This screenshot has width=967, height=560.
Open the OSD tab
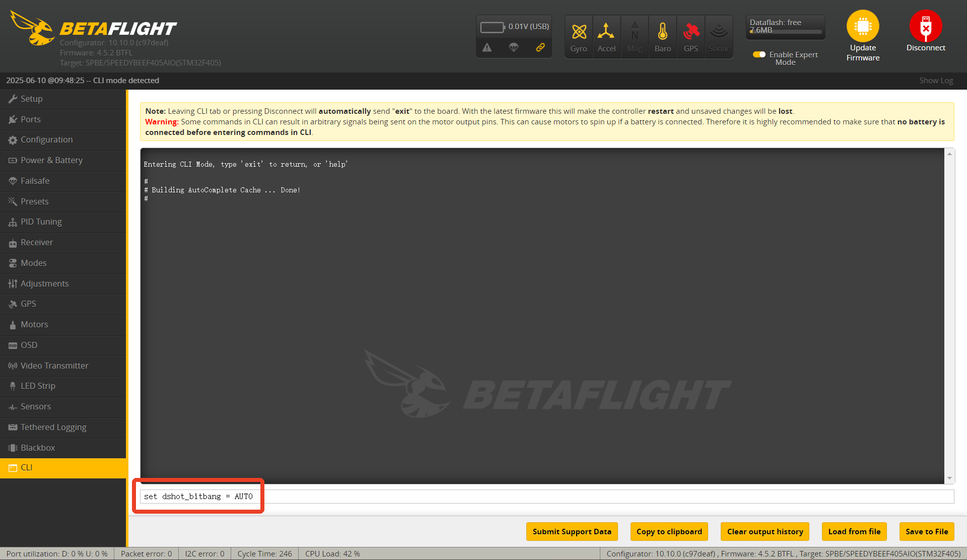pos(63,345)
